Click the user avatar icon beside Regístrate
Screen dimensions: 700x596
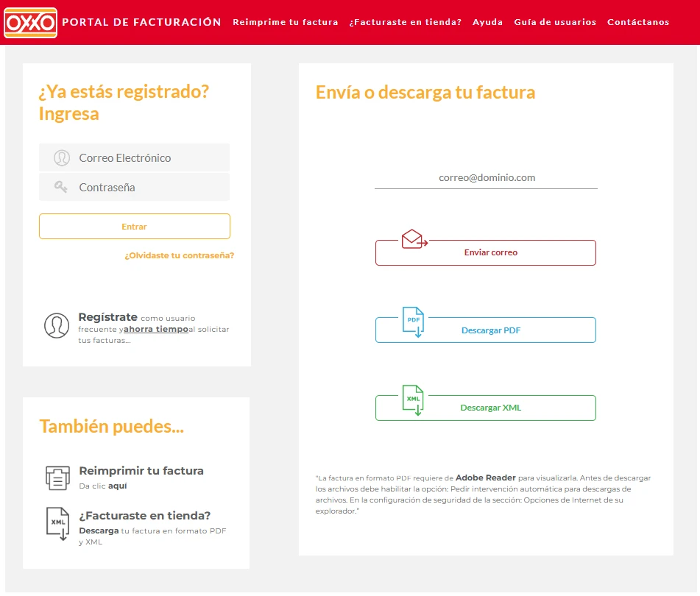pos(57,325)
